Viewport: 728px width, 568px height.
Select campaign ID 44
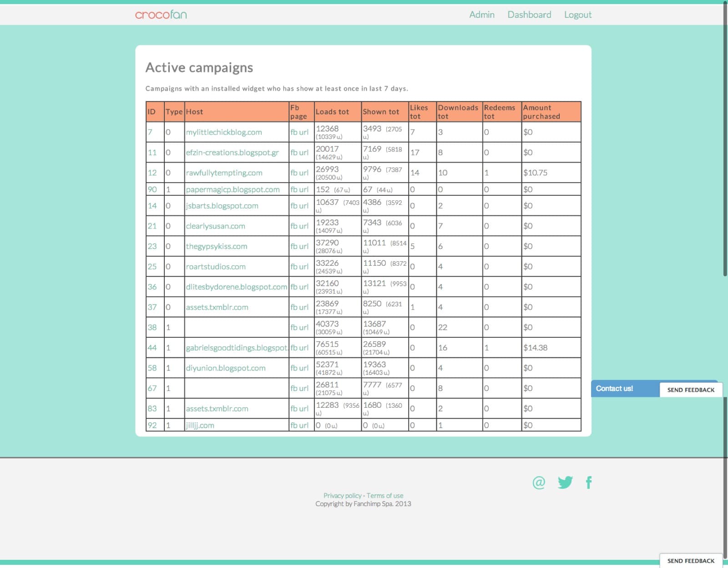[x=152, y=348]
